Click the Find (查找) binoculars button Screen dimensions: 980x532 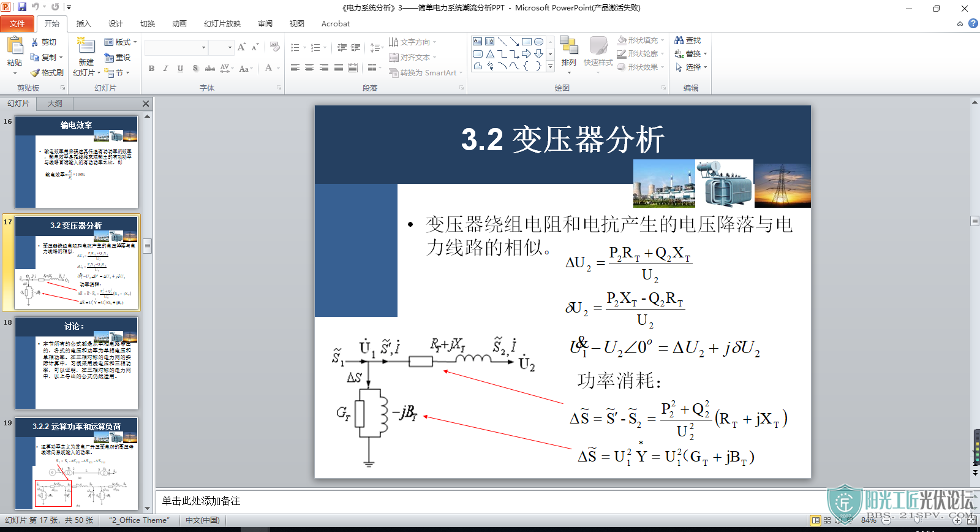point(688,40)
